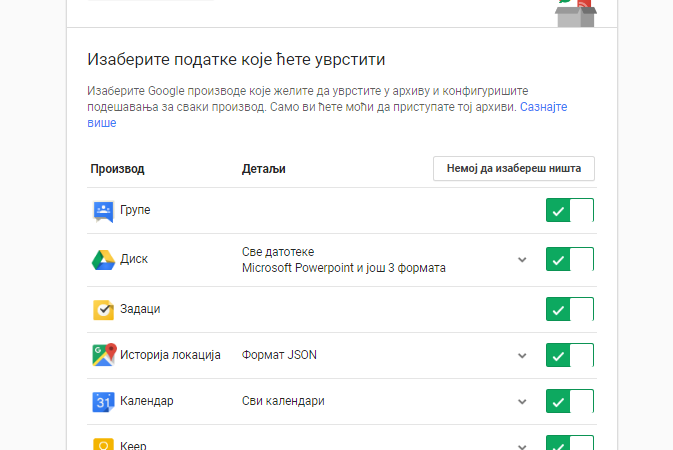Click the Google Maps Историја локација icon
Screen dimensions: 673x450
[104, 355]
